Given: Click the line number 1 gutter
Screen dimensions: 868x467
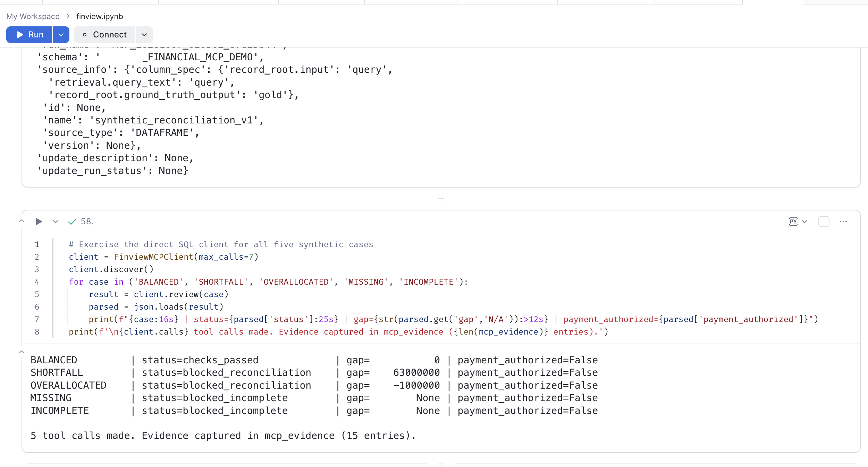Looking at the screenshot, I should 37,244.
